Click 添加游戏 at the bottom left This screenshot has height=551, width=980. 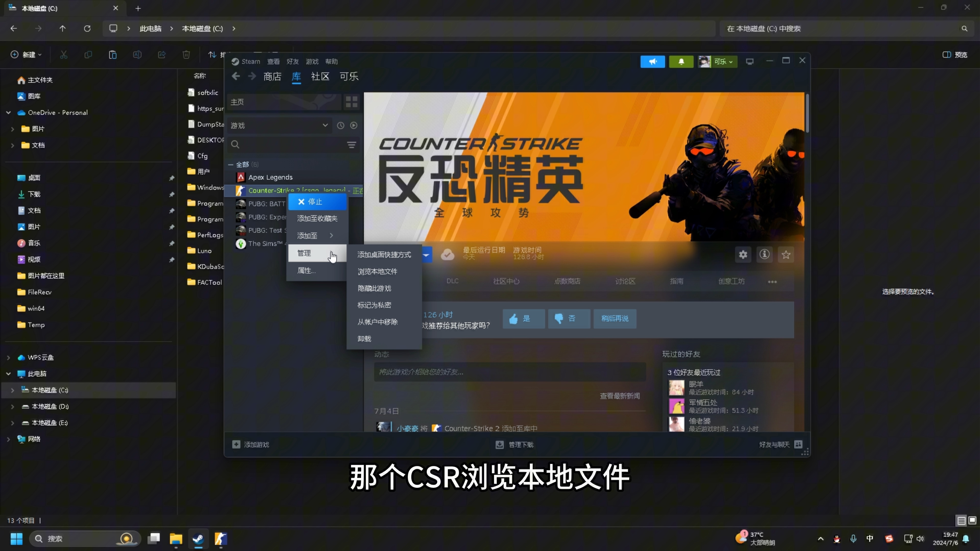click(x=251, y=445)
